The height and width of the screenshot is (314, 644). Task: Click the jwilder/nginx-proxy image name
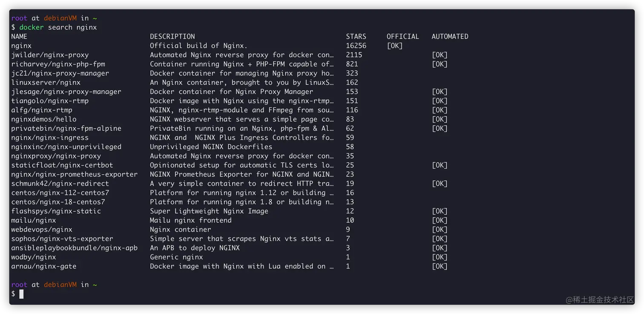coord(50,55)
